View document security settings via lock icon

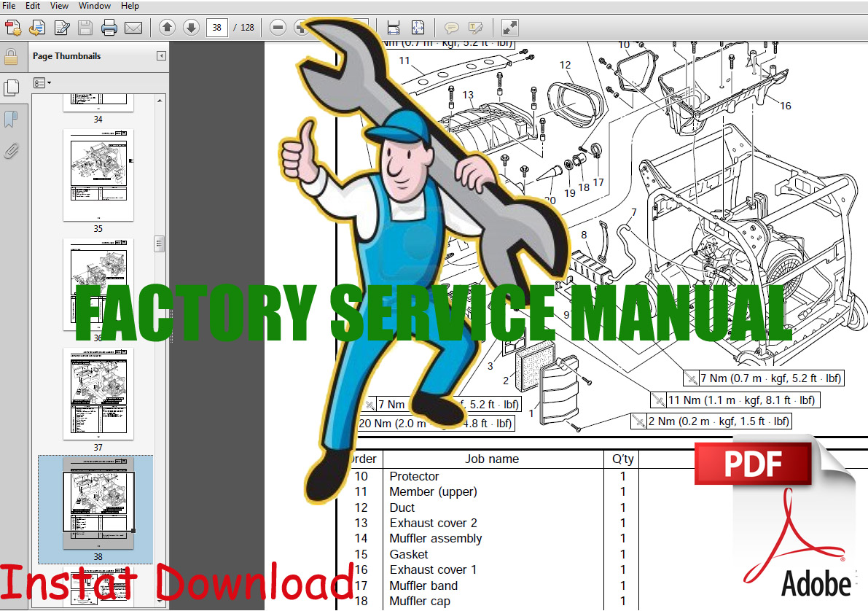tap(12, 56)
